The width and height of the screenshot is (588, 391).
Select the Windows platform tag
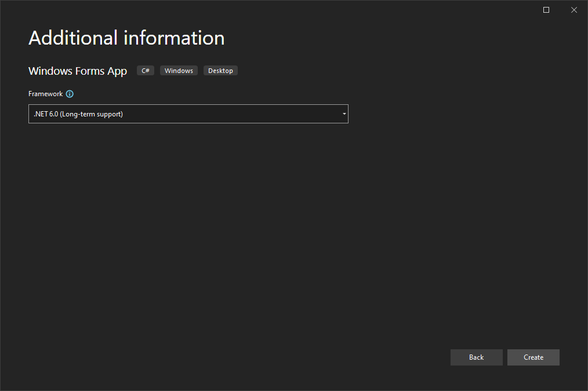[x=179, y=71]
